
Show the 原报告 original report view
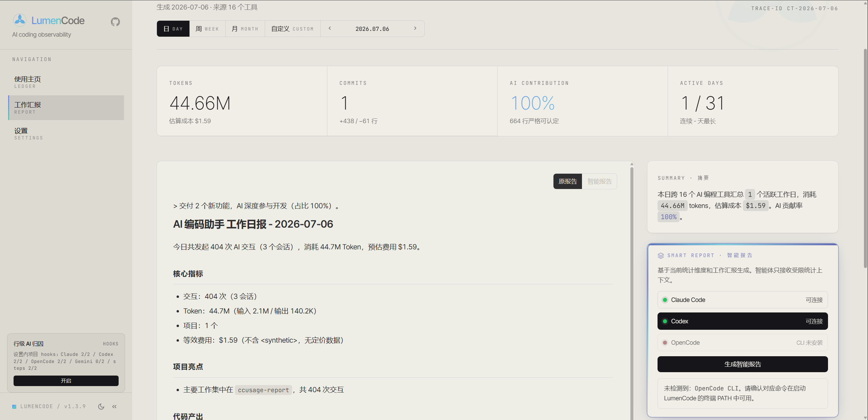pyautogui.click(x=568, y=182)
